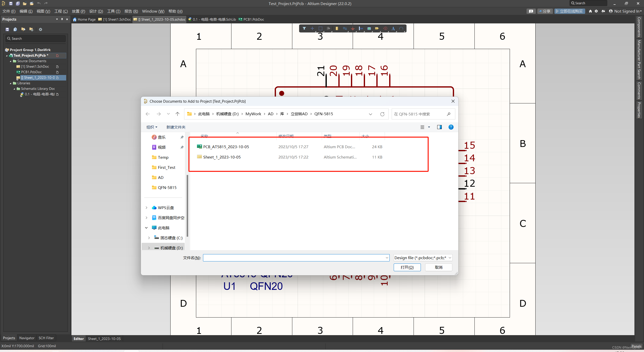Click the Projects panel settings gear icon
The image size is (644, 352).
pos(41,29)
